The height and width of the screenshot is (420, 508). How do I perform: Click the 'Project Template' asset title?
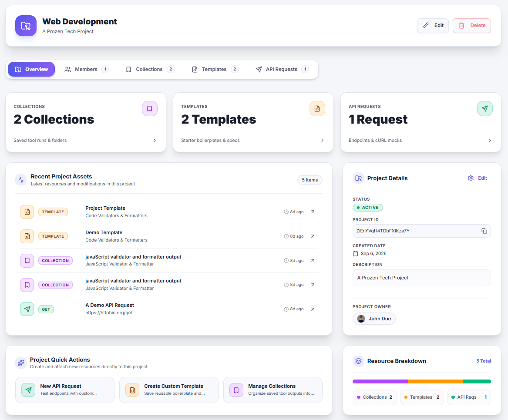tap(105, 208)
